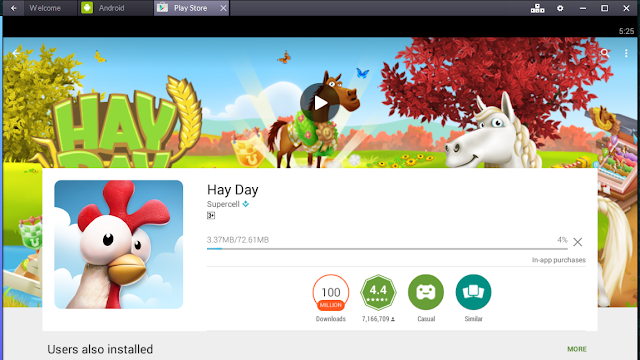Click the 100 Million downloads badge
640x360 pixels.
pyautogui.click(x=331, y=292)
